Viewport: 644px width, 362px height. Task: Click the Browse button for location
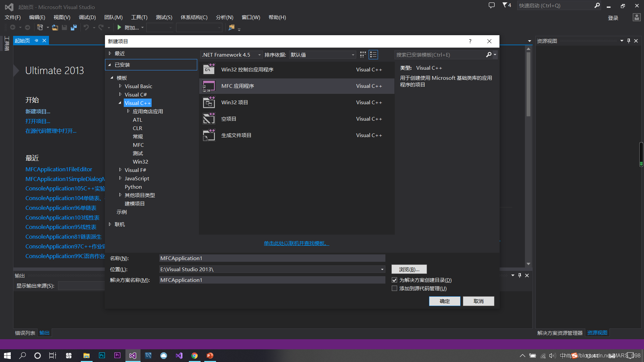pyautogui.click(x=409, y=269)
